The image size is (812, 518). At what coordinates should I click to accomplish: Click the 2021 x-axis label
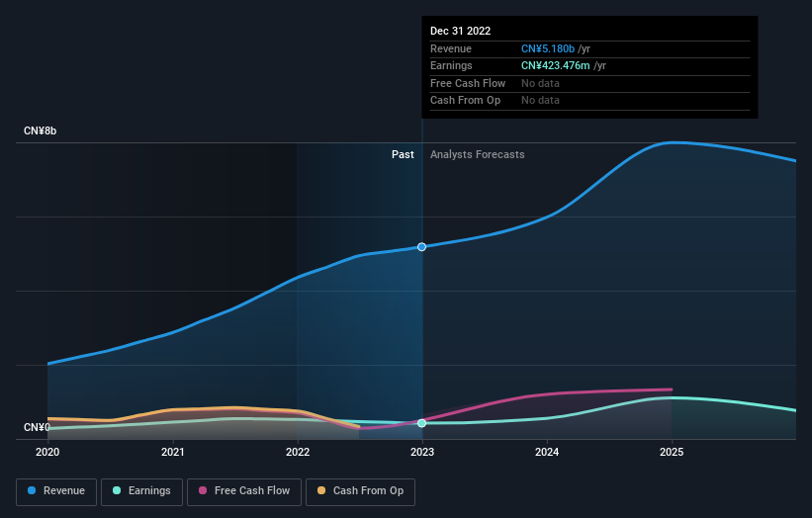172,453
